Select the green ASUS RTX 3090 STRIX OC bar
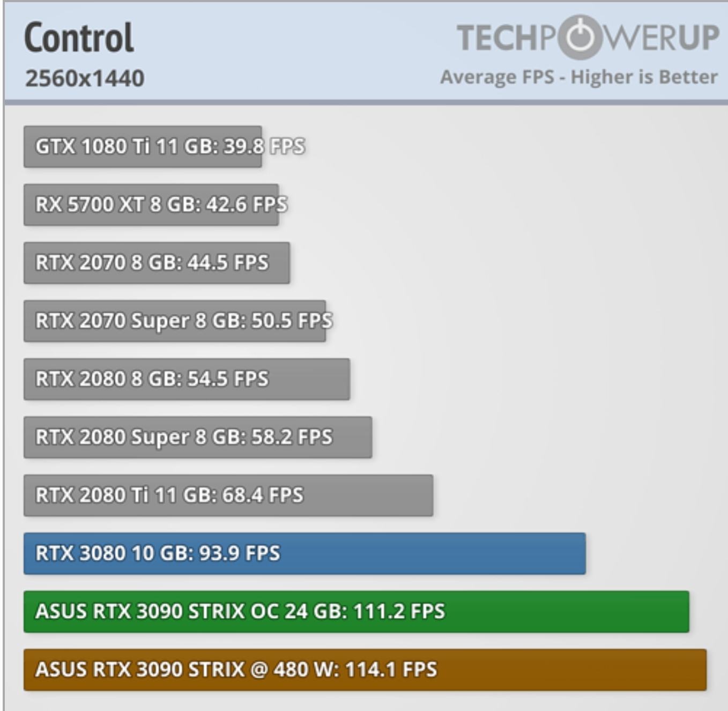728x711 pixels. tap(356, 611)
